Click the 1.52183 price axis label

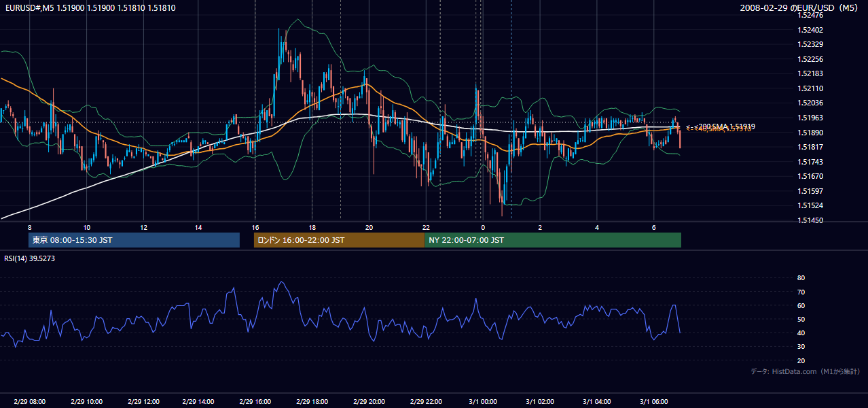810,73
